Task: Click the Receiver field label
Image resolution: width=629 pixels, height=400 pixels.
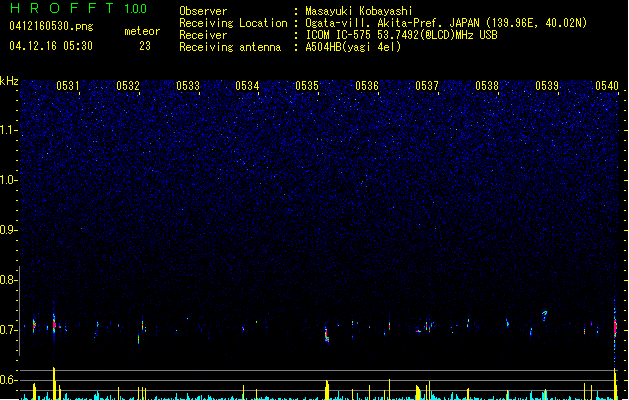Action: (203, 35)
